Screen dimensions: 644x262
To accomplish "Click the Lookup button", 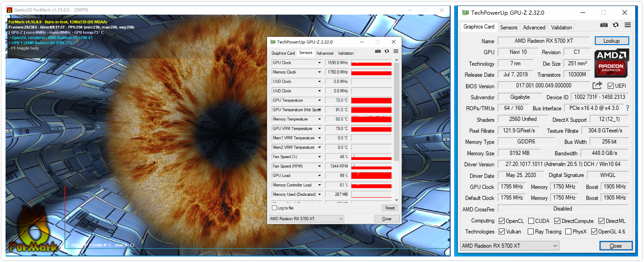I will click(611, 41).
